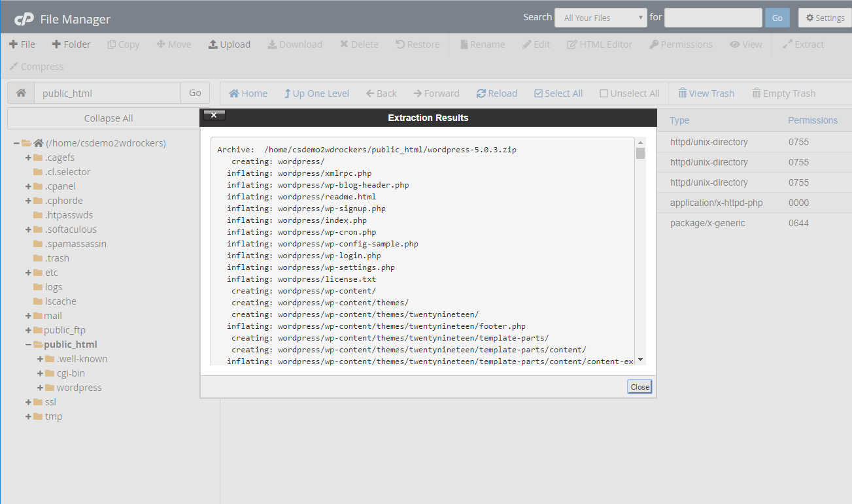The image size is (852, 504).
Task: Sort by Type column header
Action: [679, 120]
